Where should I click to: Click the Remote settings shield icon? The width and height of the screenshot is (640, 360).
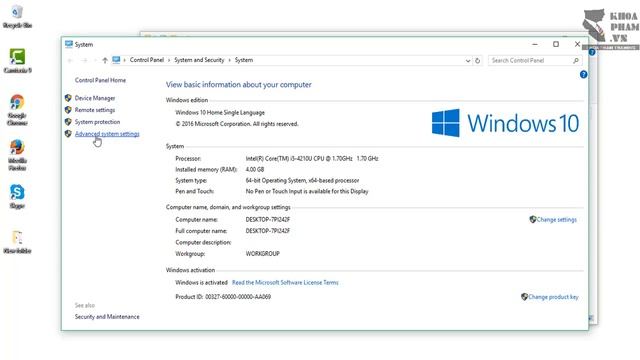click(x=68, y=110)
